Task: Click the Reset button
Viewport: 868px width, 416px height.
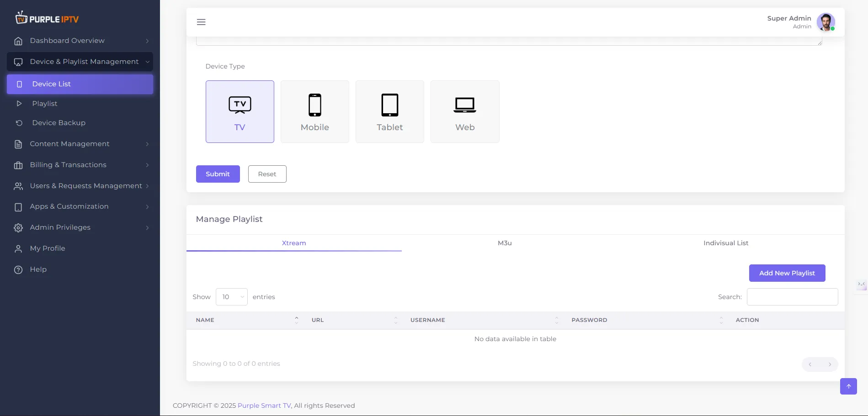Action: 267,174
